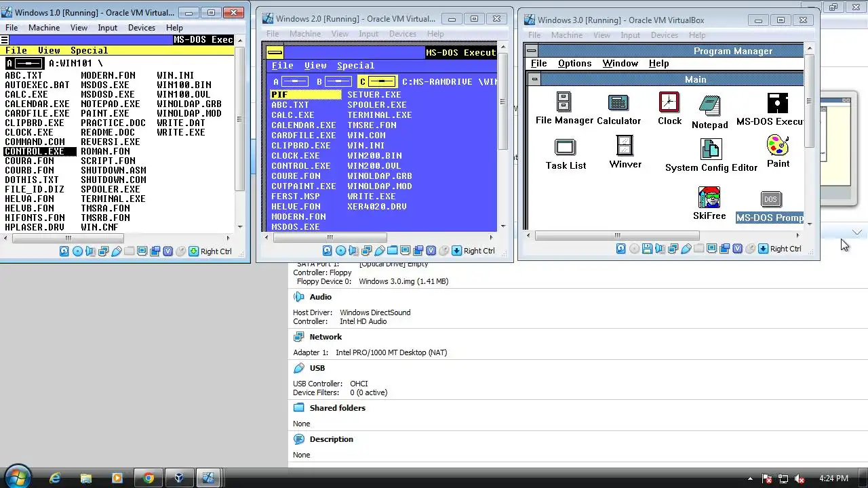
Task: Open Machine menu in Windows 1.0 window
Action: [x=43, y=28]
